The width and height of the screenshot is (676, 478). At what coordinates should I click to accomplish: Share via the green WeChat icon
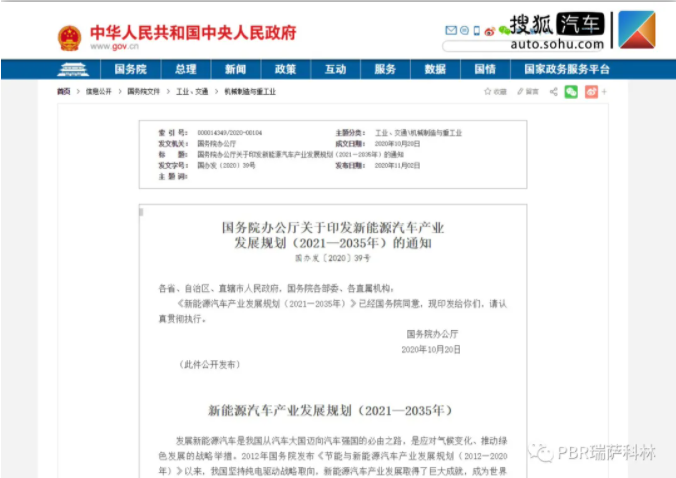(x=571, y=91)
